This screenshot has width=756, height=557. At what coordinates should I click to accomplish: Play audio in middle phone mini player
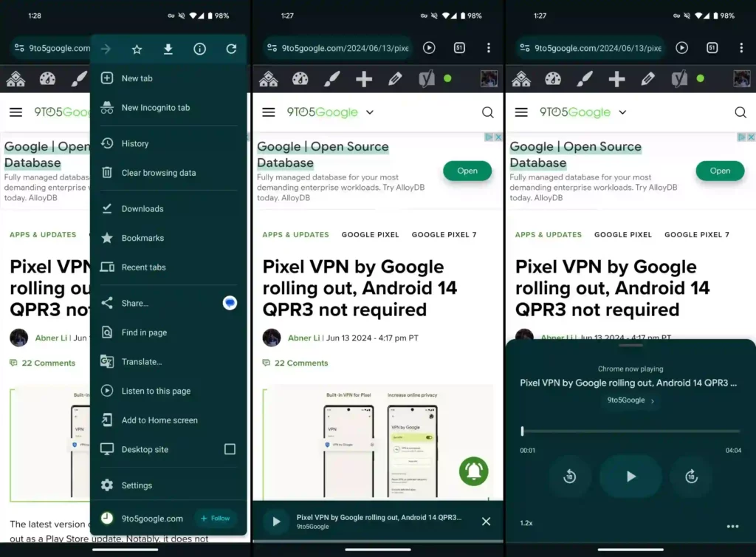tap(276, 522)
